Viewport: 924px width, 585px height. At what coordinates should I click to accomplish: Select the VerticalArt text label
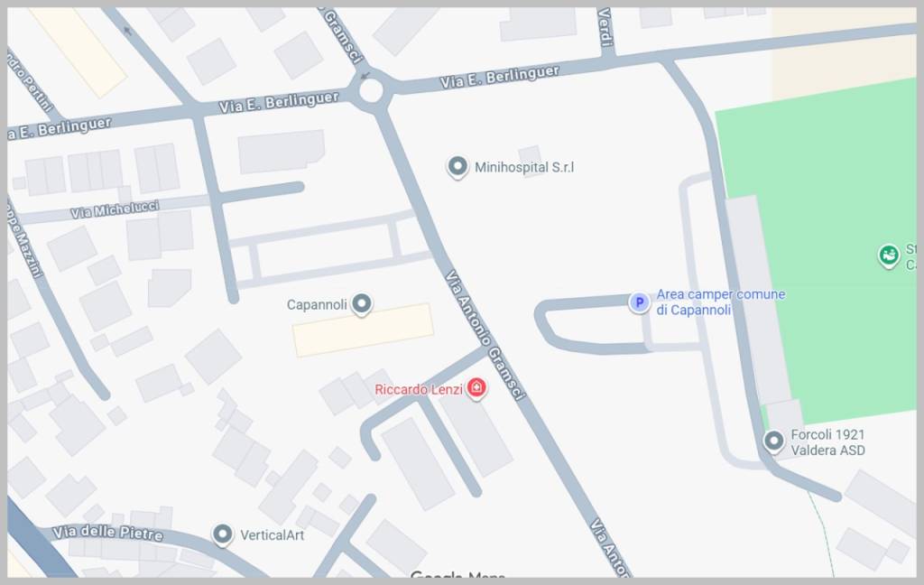click(x=273, y=535)
